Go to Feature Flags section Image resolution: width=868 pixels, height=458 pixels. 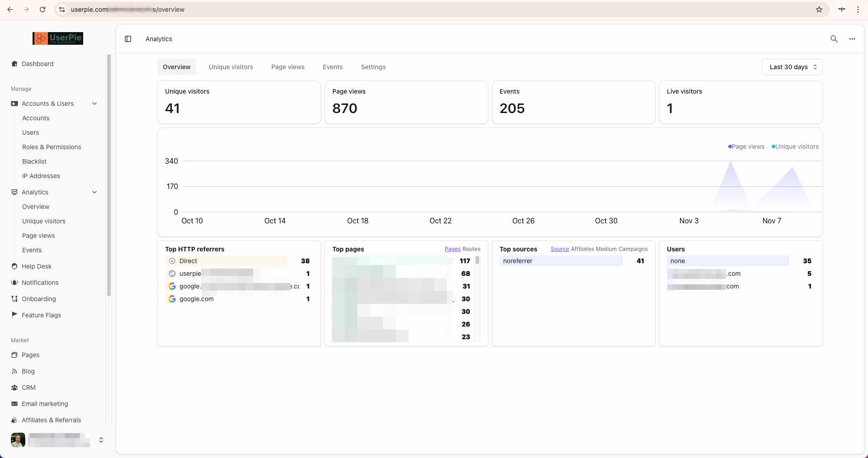pos(41,315)
